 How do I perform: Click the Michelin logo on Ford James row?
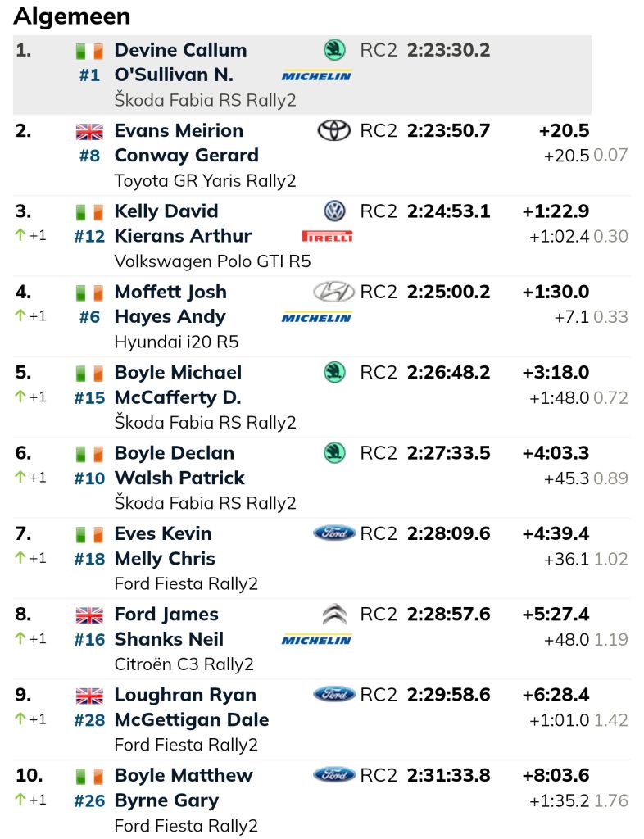point(316,639)
